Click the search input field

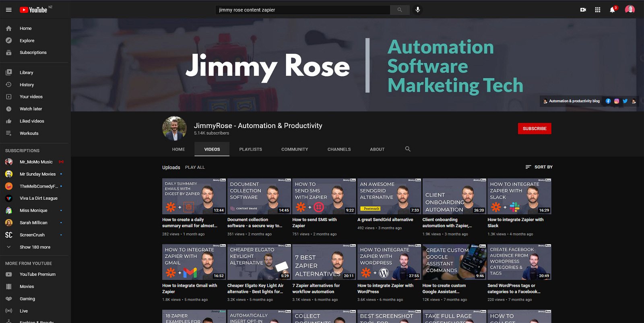coord(303,10)
